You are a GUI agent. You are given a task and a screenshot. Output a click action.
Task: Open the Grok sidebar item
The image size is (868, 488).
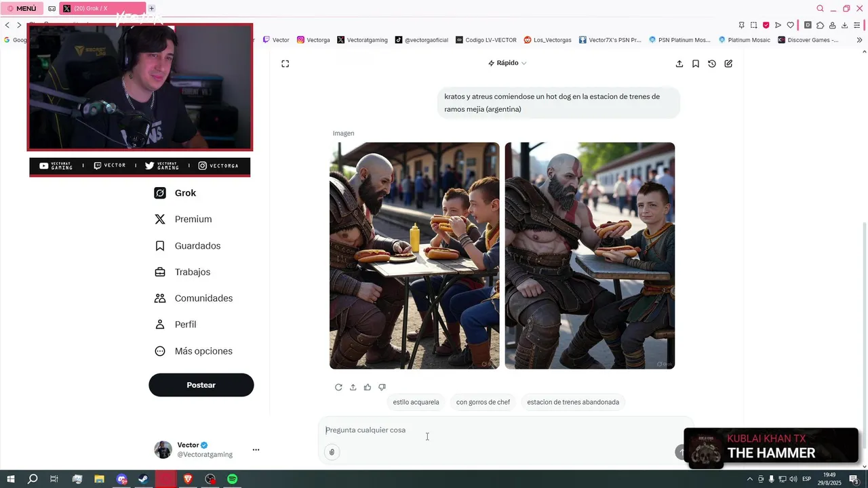[x=175, y=193]
